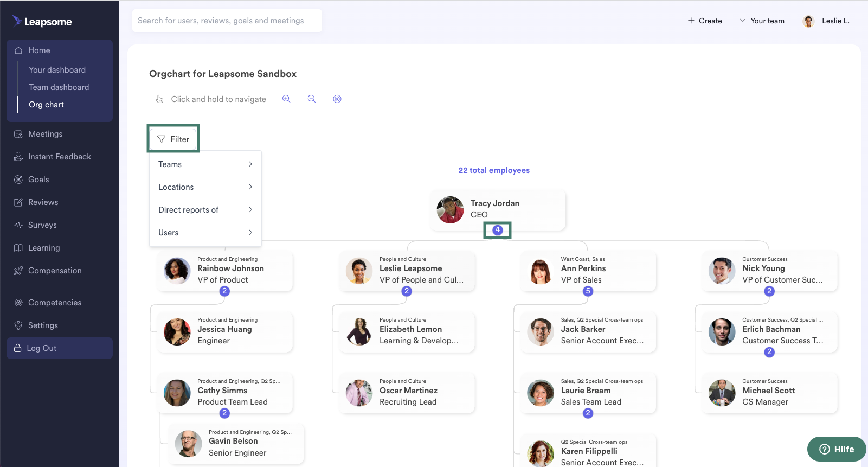Go to Team dashboard
Image resolution: width=868 pixels, height=467 pixels.
59,87
